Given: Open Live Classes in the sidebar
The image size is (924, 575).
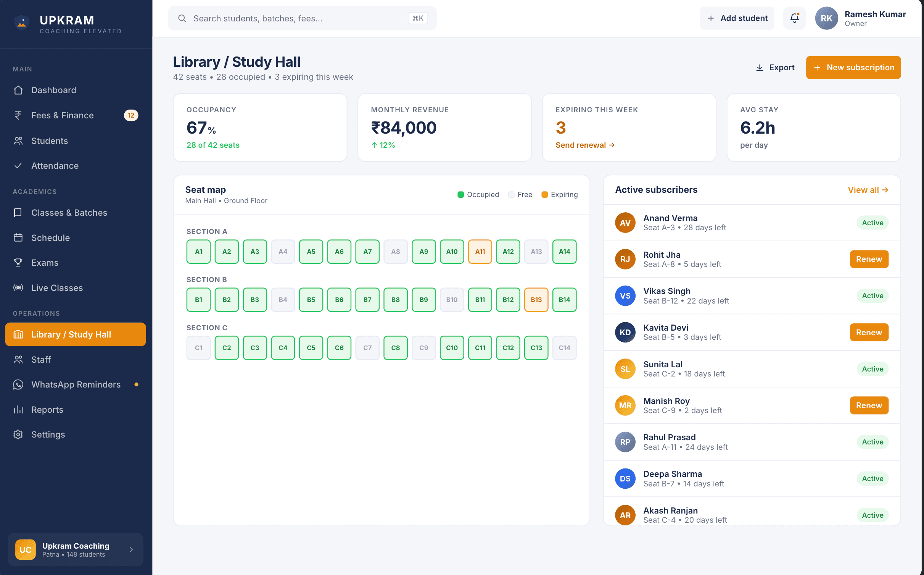Looking at the screenshot, I should click(56, 288).
